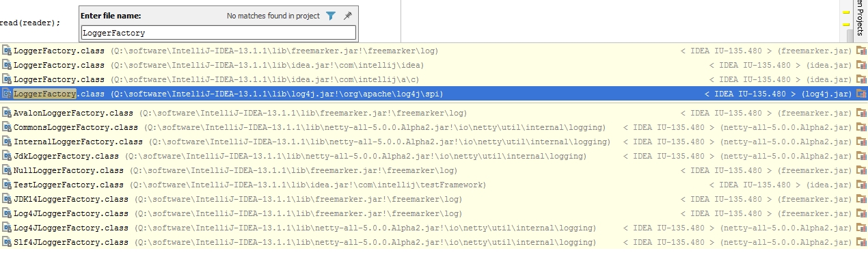Focus the file name field containing LoggerFactory
This screenshot has width=868, height=253.
pyautogui.click(x=219, y=32)
